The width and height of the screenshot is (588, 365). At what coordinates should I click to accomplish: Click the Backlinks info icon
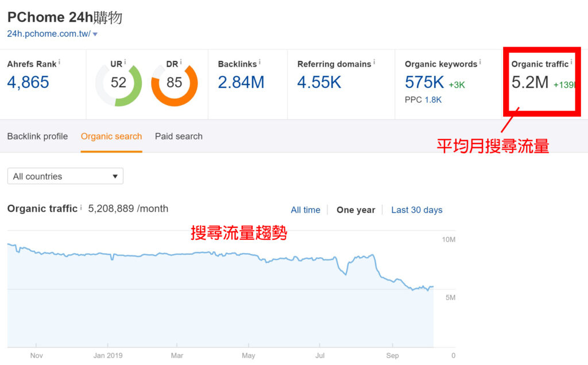[x=260, y=62]
